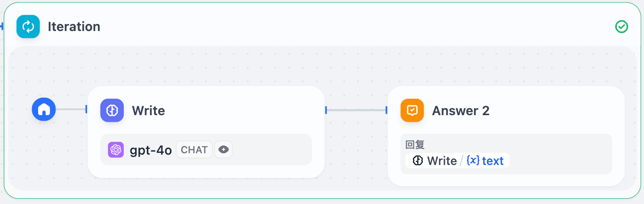Click the Write node's left input handle
Image resolution: width=644 pixels, height=204 pixels.
pos(87,110)
